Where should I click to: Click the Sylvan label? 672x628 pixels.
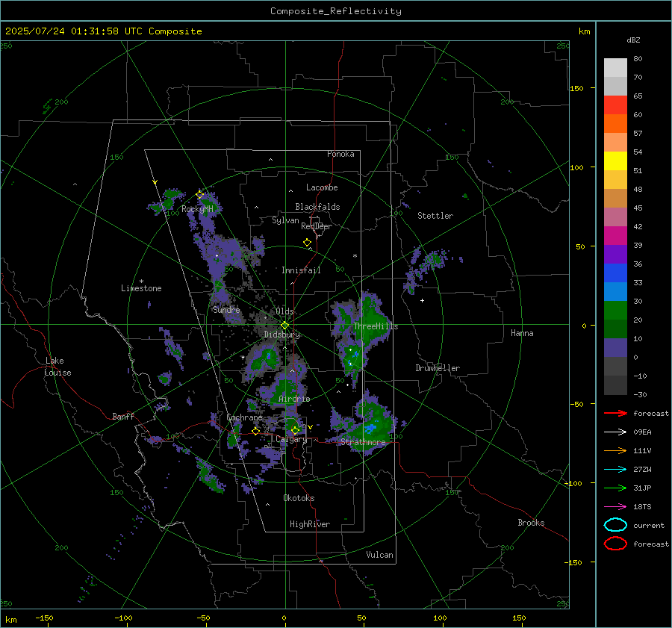pyautogui.click(x=285, y=220)
